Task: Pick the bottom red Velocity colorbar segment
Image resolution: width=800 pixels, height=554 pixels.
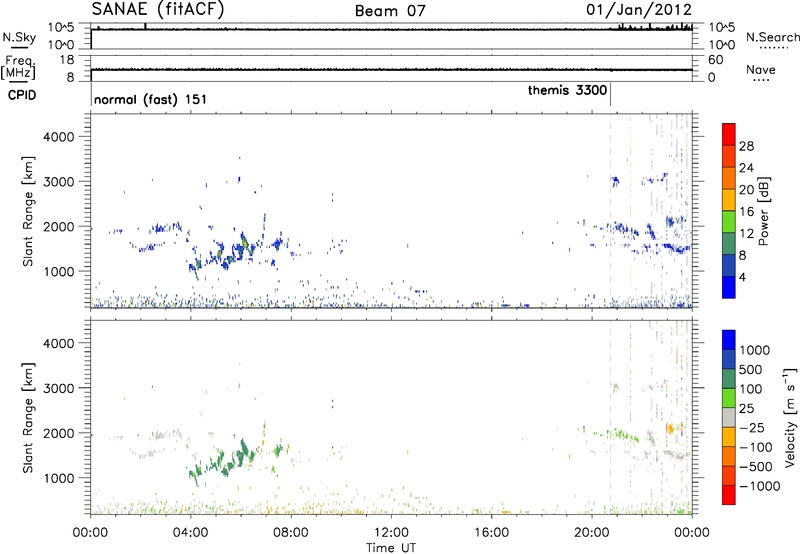Action: point(729,495)
